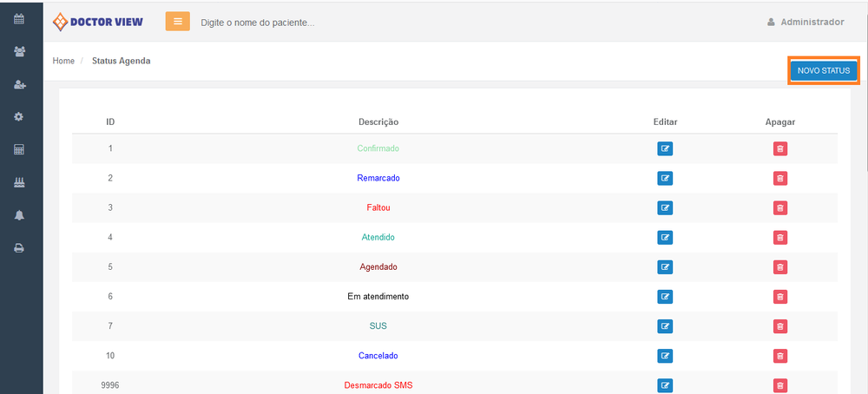
Task: Open the Administrador user menu
Action: coord(806,22)
